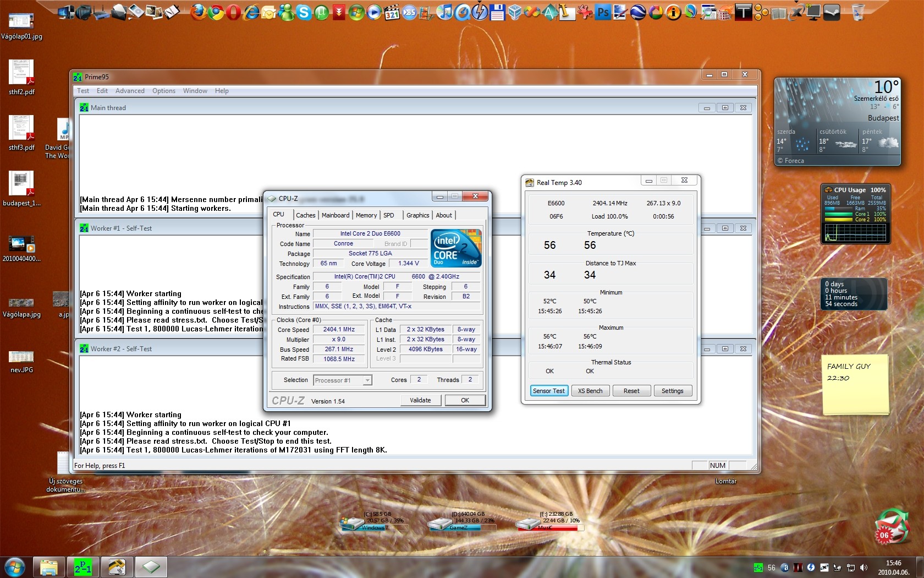Open the Help menu in Prime95
Image resolution: width=924 pixels, height=578 pixels.
[x=222, y=91]
